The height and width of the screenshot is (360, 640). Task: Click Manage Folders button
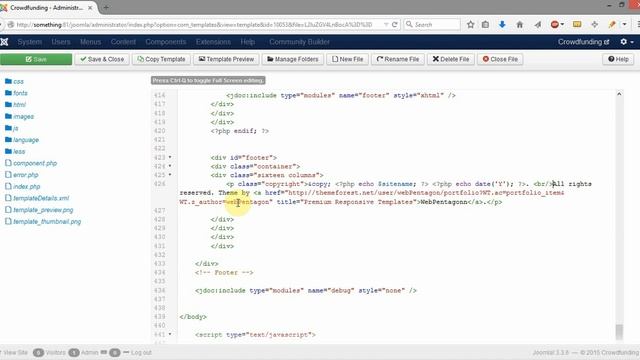point(293,59)
